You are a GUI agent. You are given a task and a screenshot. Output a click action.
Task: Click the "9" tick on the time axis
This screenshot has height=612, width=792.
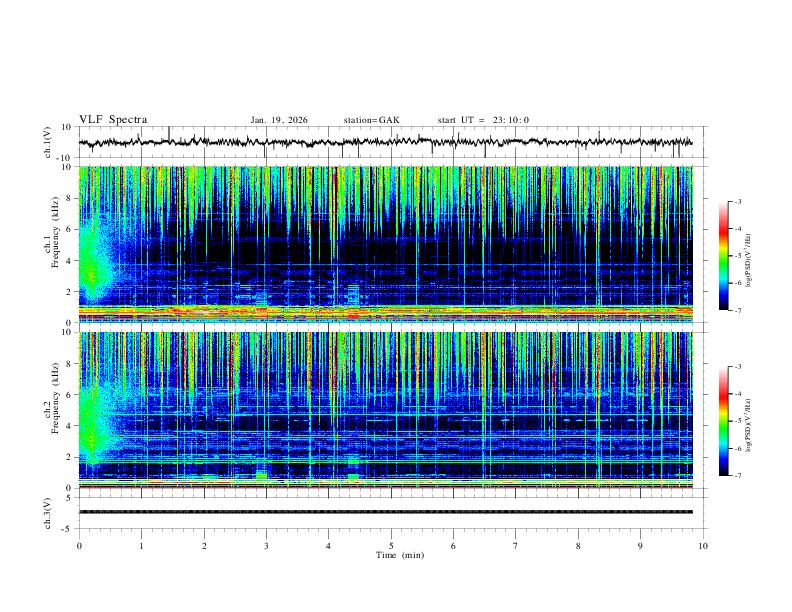(640, 546)
